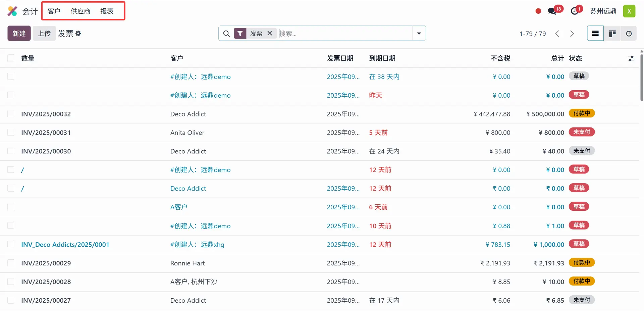
Task: Select the list view icon
Action: click(595, 34)
